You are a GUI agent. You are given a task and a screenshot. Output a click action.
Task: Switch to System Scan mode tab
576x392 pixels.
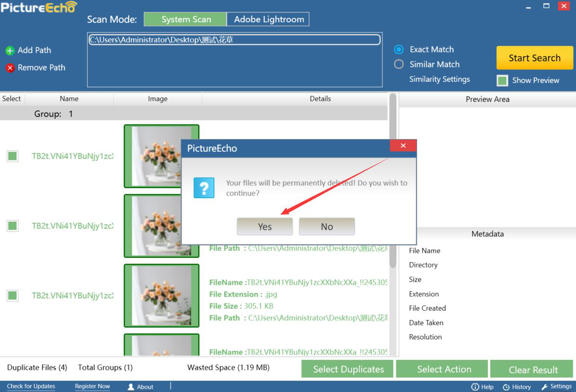[186, 19]
